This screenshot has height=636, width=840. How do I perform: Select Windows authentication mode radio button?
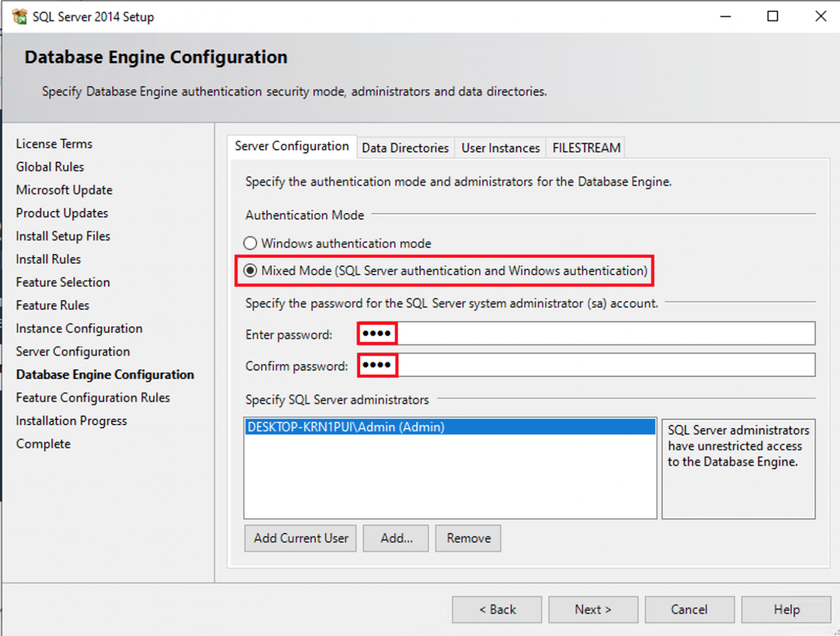coord(250,243)
